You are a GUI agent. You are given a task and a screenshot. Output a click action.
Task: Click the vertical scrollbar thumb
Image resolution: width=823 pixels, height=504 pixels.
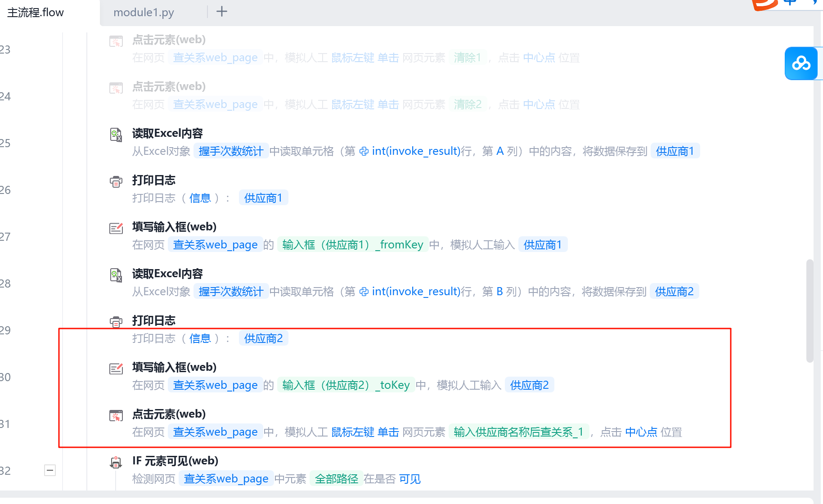[x=810, y=310]
